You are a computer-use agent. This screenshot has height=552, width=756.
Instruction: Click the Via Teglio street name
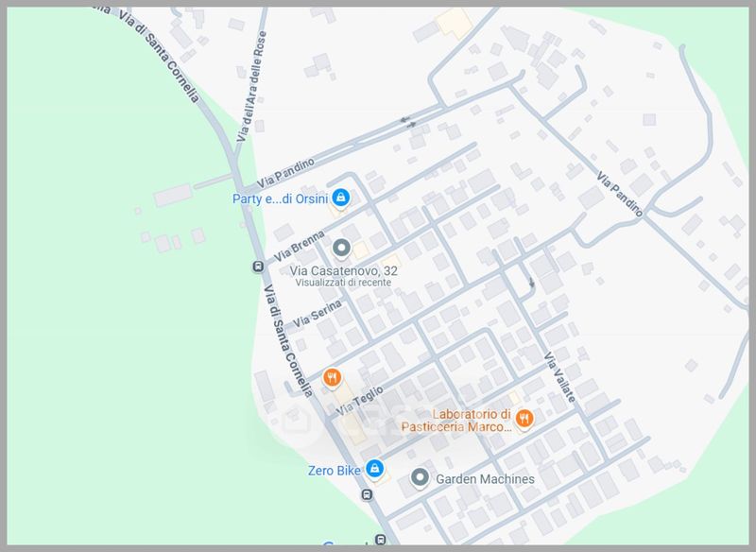pos(357,404)
